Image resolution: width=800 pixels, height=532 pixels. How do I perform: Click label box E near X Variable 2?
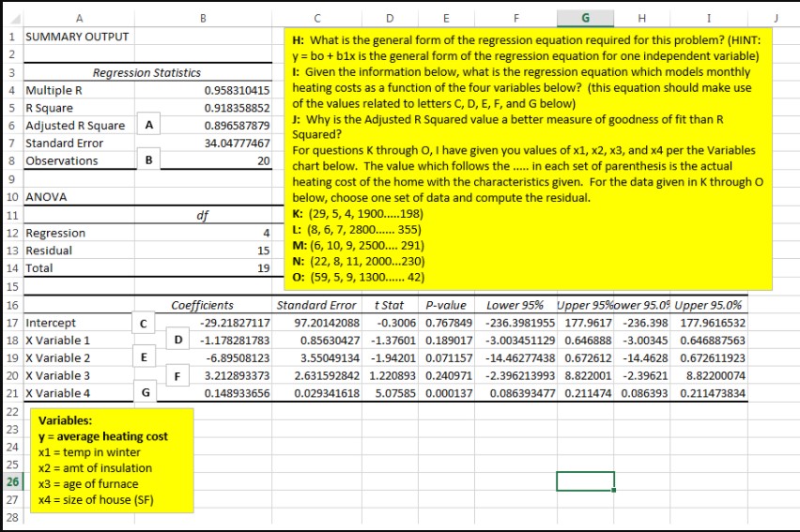coord(144,357)
